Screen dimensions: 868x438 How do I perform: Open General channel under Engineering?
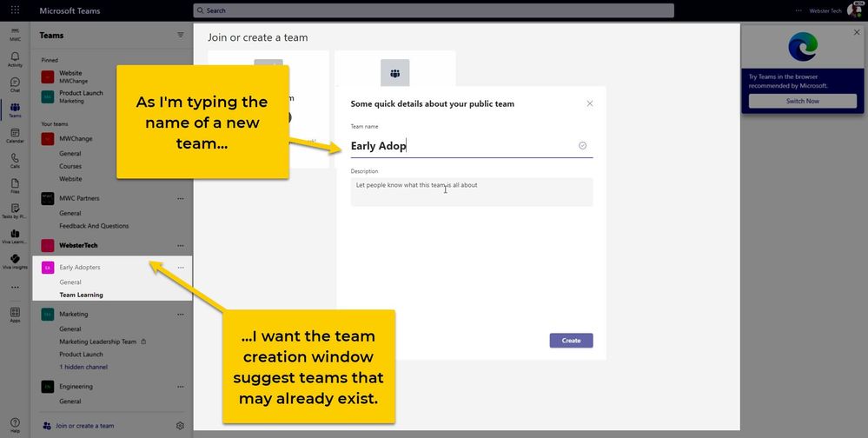pyautogui.click(x=70, y=401)
